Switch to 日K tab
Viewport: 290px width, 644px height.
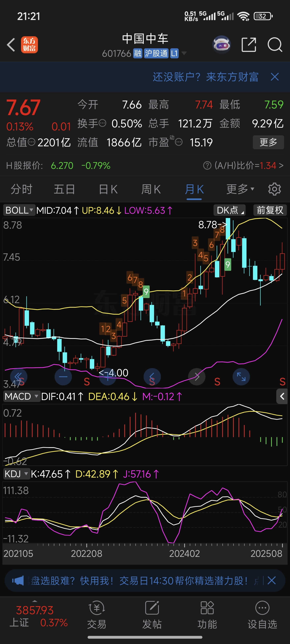[x=108, y=189]
